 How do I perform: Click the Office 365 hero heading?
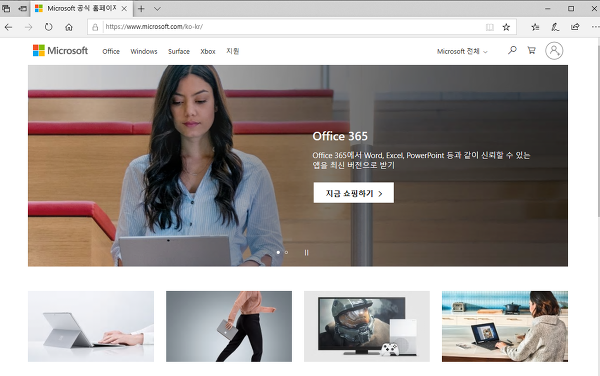click(x=340, y=136)
